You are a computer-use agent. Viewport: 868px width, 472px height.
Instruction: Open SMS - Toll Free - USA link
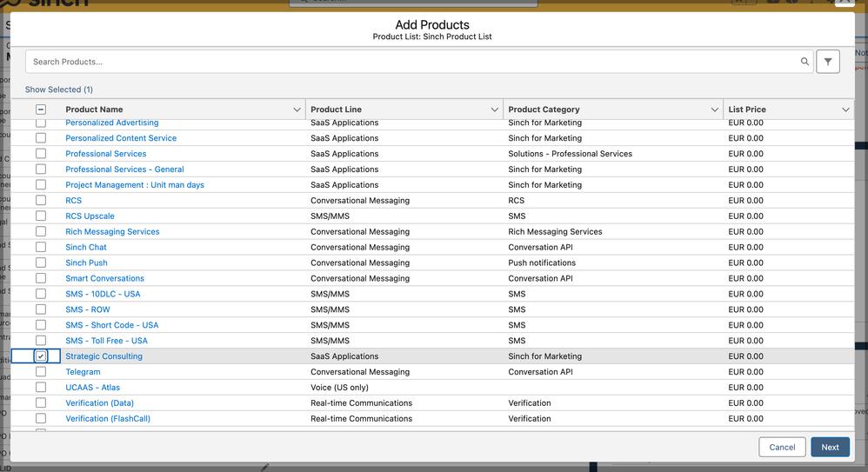pos(106,340)
